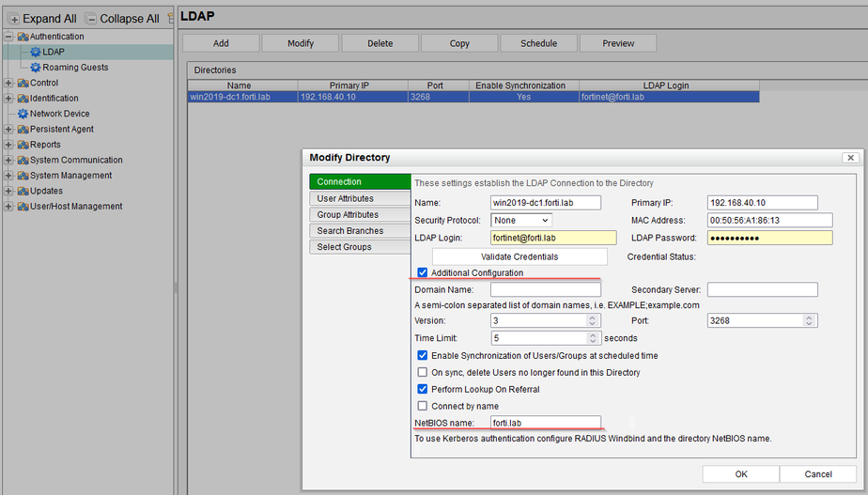Adjust the Version spinner arrows
The width and height of the screenshot is (868, 495).
[x=593, y=320]
